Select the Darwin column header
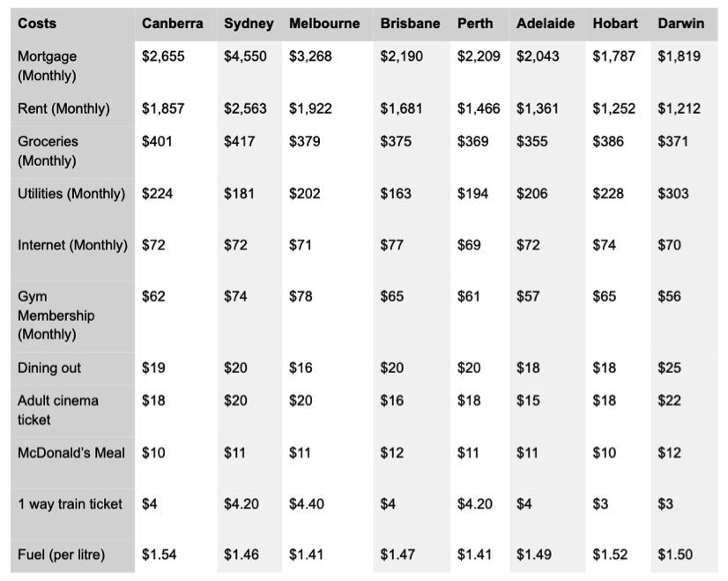Image resolution: width=728 pixels, height=581 pixels. (x=681, y=23)
